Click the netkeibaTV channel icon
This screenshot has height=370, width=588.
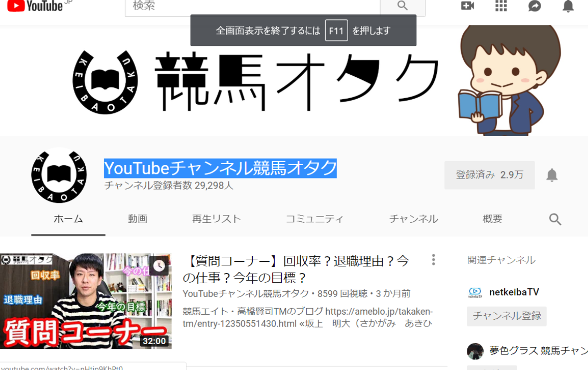click(x=475, y=292)
